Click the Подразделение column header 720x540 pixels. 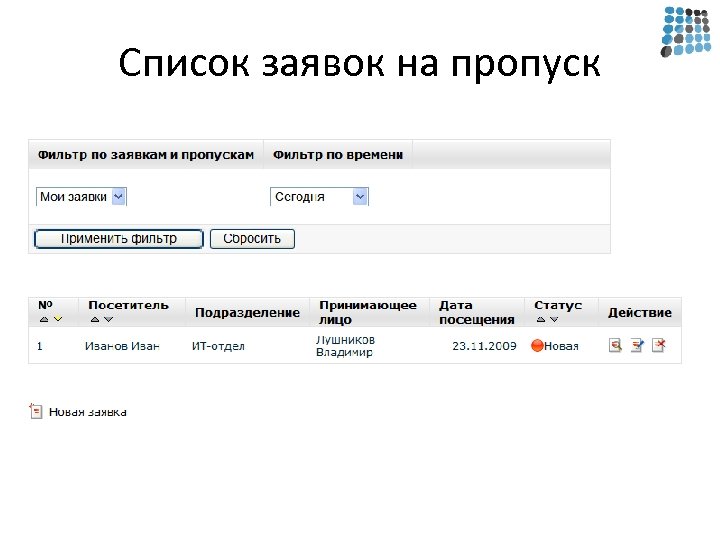point(248,313)
